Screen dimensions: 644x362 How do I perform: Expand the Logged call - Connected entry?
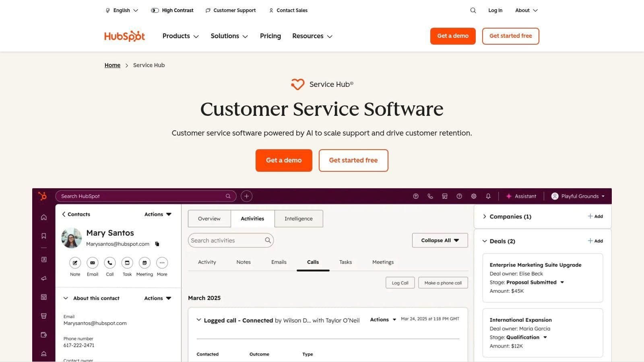(x=198, y=319)
